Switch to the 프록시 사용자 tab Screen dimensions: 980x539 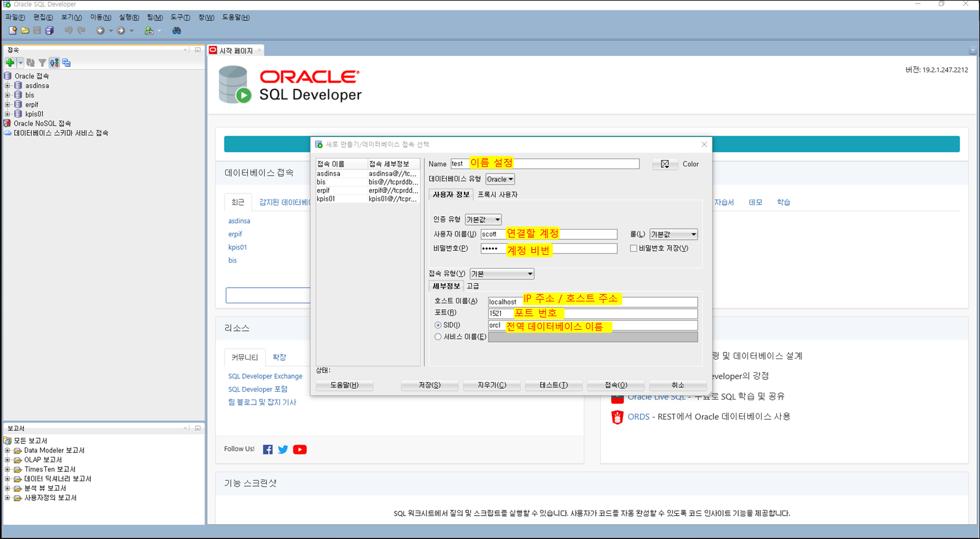[x=498, y=195]
